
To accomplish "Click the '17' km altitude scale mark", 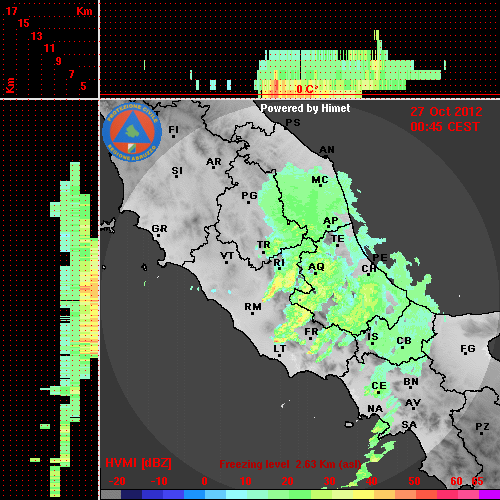I will click(11, 11).
